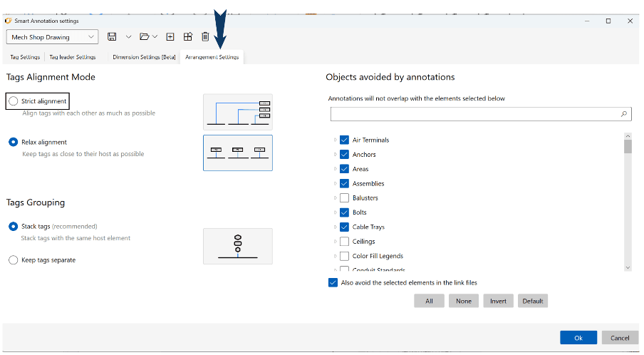644x355 pixels.
Task: Click the Default button
Action: coord(533,301)
